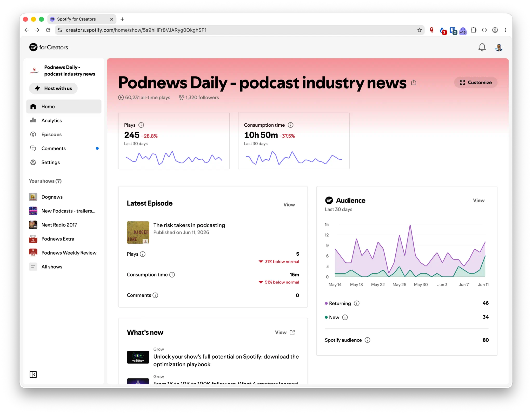Click the Consumption time sparkline chart
The height and width of the screenshot is (414, 532).
(x=294, y=158)
